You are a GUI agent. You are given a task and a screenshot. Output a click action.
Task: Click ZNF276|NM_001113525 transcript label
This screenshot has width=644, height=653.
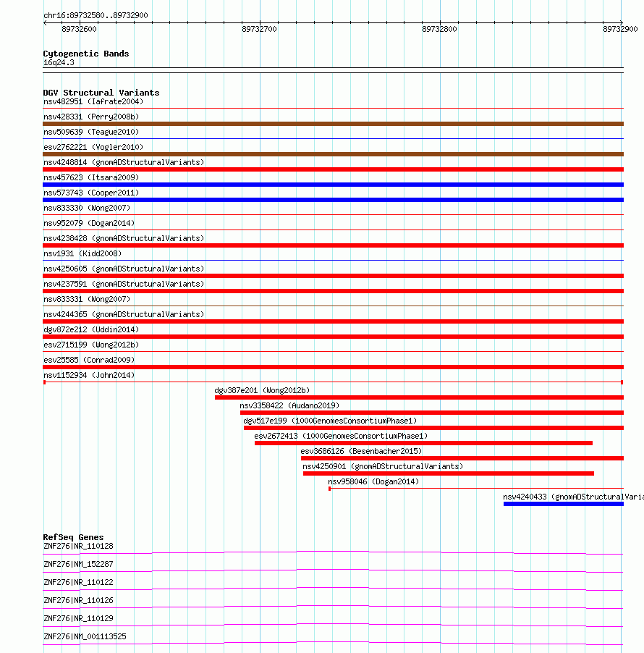[x=85, y=637]
